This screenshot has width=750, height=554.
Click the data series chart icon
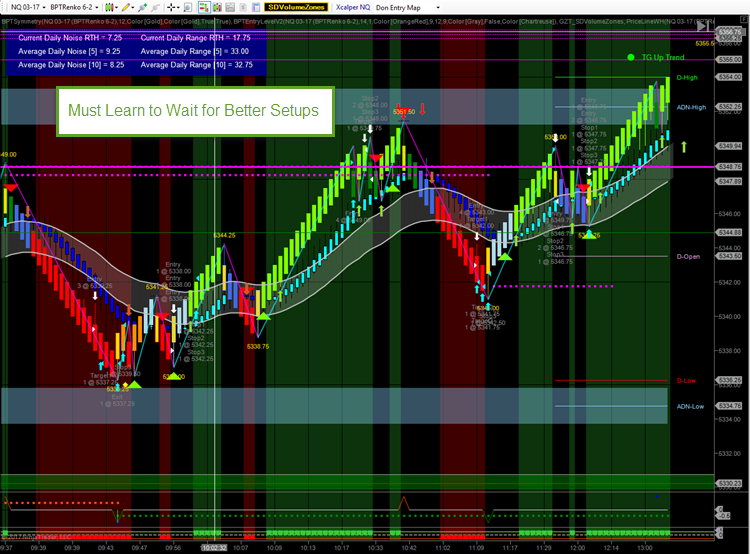tap(230, 7)
